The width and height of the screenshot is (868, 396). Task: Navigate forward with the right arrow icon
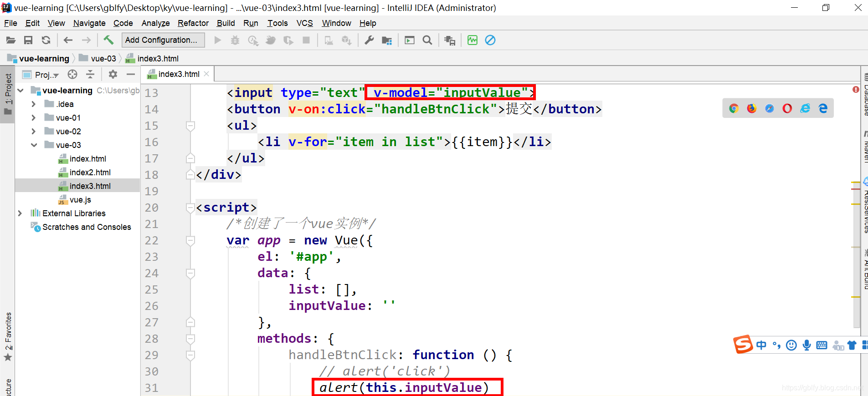[86, 41]
